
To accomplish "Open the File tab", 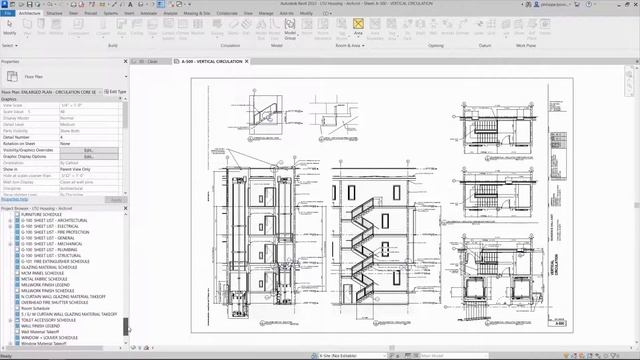I will (x=8, y=13).
